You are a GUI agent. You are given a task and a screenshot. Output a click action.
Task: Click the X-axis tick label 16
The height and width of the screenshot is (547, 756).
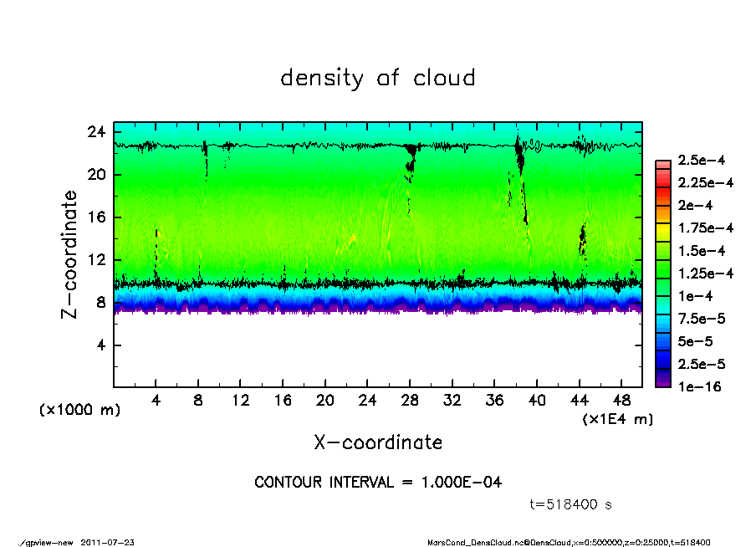click(x=283, y=401)
